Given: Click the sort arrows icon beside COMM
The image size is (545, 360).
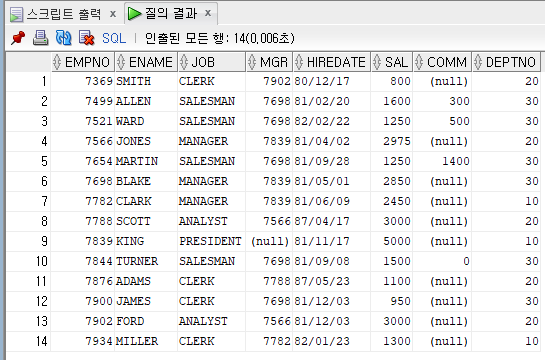Looking at the screenshot, I should (419, 62).
